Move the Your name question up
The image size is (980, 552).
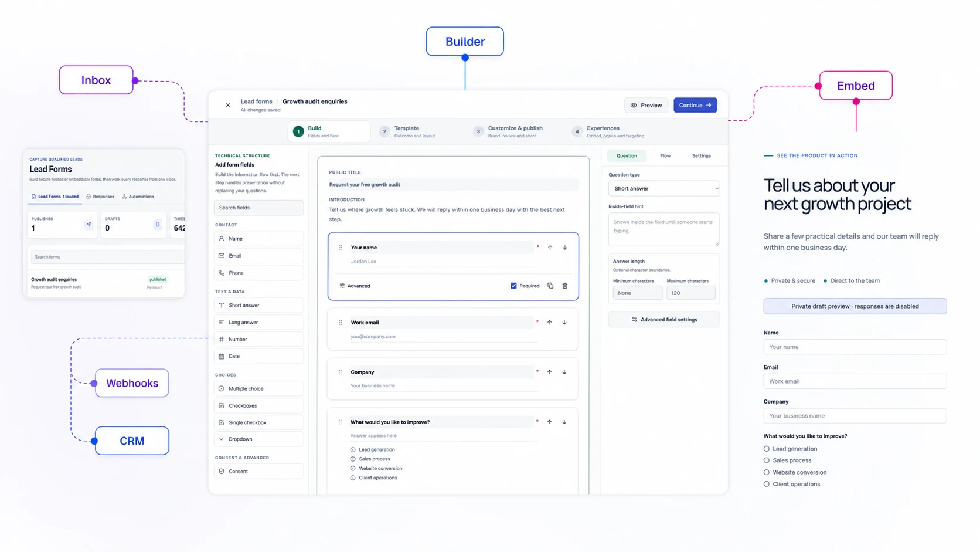550,248
